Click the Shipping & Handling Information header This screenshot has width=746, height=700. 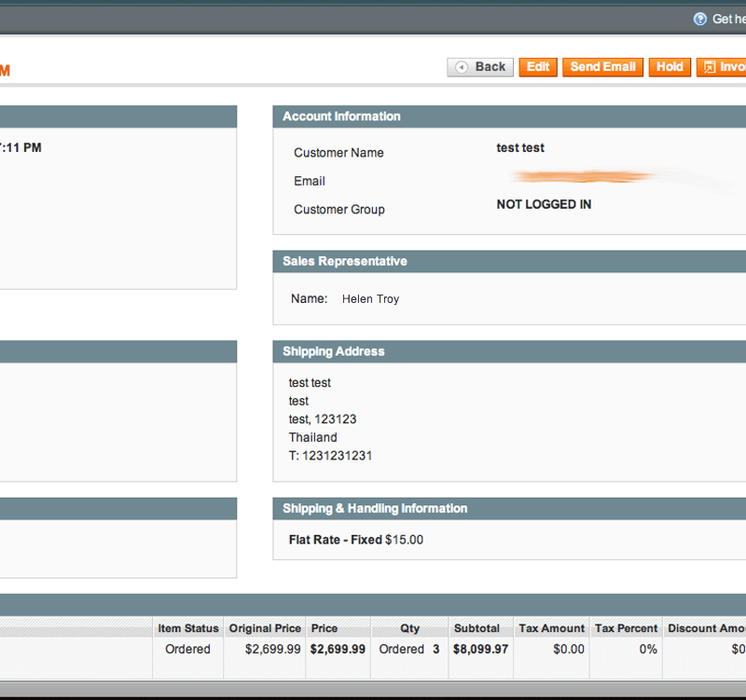375,509
